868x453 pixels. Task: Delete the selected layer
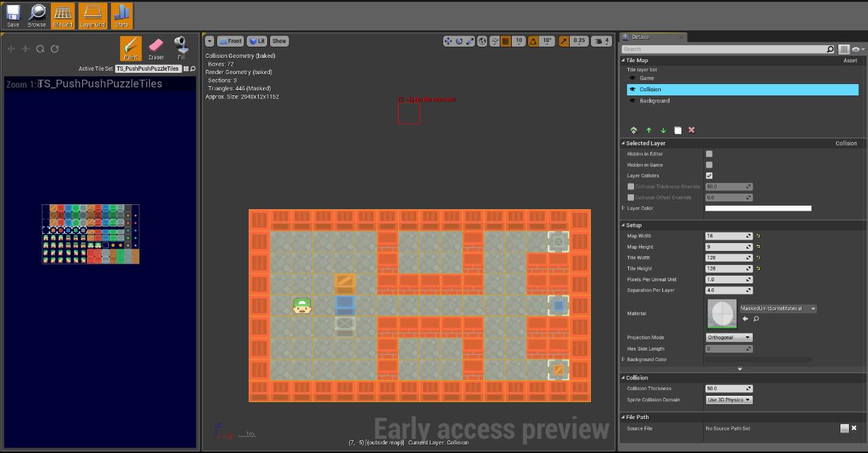(x=691, y=130)
